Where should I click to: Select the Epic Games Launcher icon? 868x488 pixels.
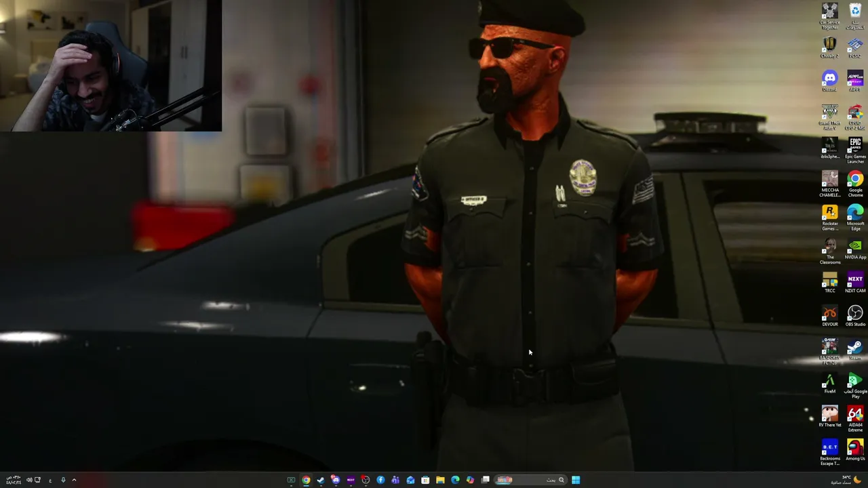(855, 150)
